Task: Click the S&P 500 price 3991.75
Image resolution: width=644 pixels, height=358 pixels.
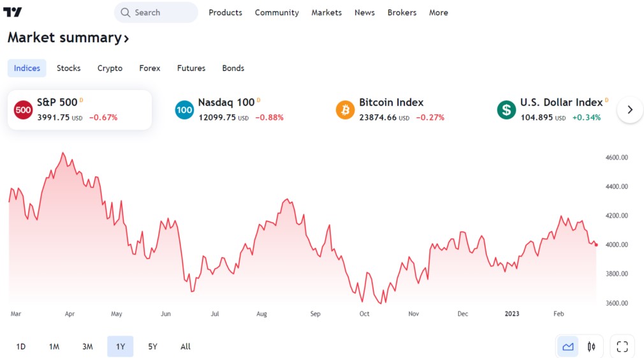Action: coord(54,117)
